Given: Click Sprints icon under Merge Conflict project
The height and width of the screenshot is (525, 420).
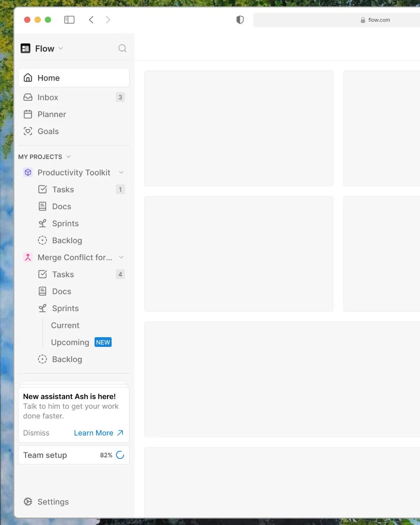Looking at the screenshot, I should click(43, 308).
